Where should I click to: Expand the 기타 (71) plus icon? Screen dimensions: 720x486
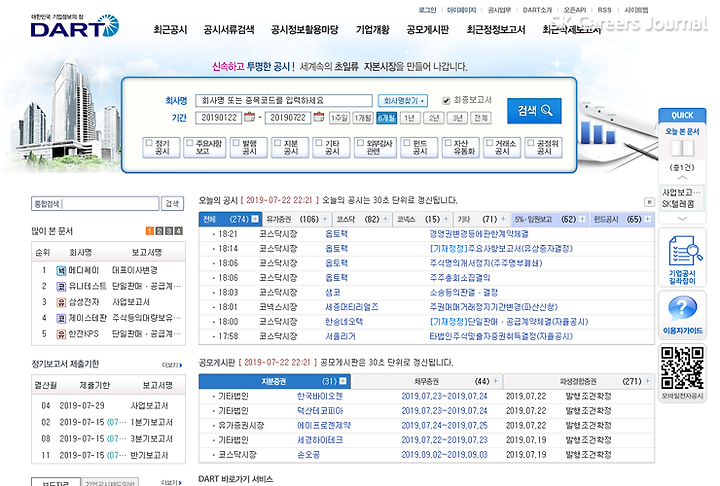click(503, 219)
